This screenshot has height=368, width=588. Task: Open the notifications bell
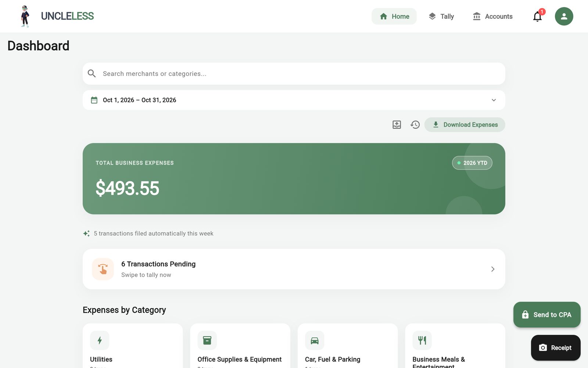pos(537,17)
